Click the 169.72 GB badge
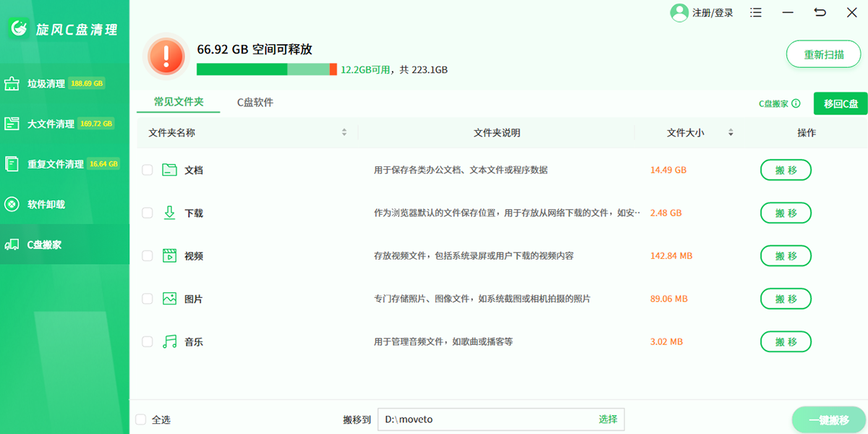This screenshot has width=868, height=434. point(96,124)
